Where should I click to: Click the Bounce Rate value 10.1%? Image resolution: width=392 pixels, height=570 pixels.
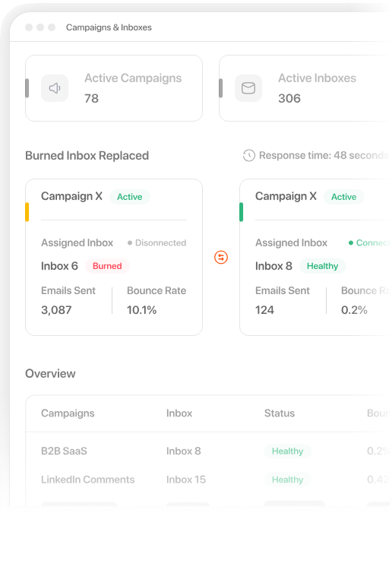pos(142,310)
